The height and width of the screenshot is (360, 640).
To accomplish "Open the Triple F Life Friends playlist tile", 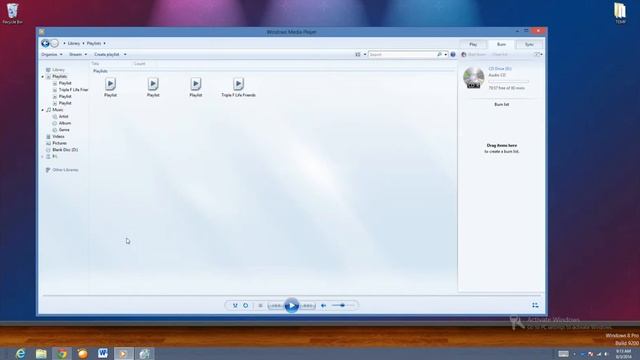I will 238,88.
